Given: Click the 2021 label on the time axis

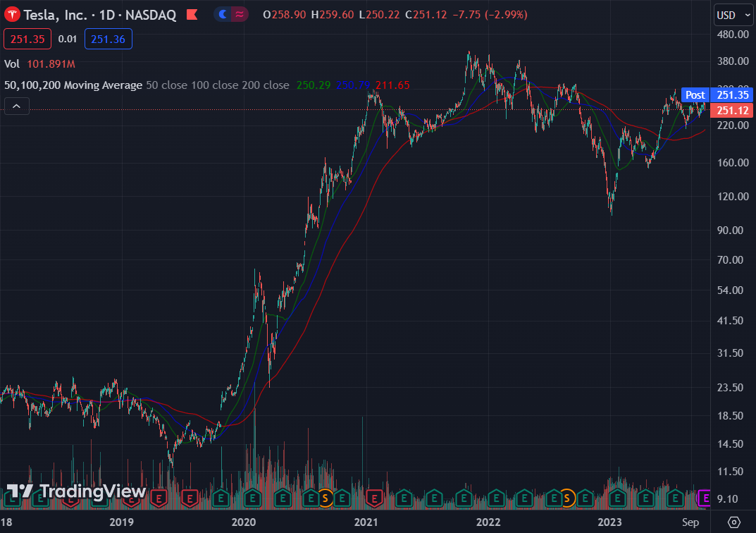Looking at the screenshot, I should 366,522.
